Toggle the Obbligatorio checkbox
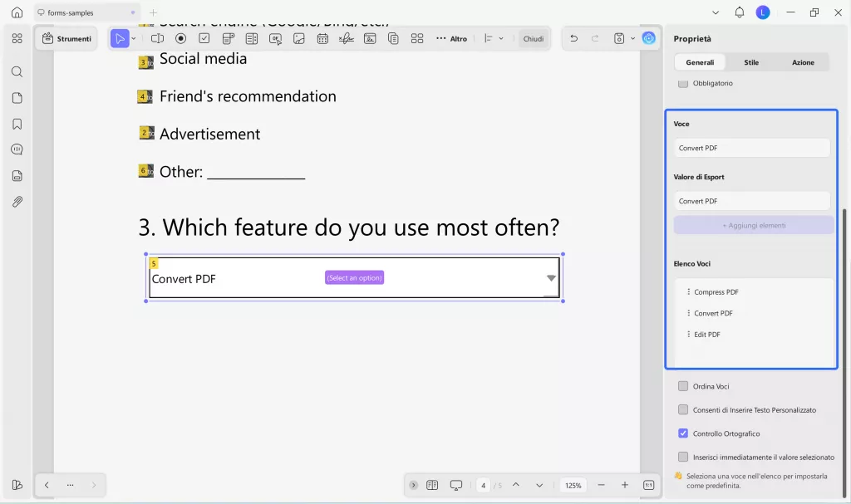This screenshot has height=504, width=851. point(683,83)
